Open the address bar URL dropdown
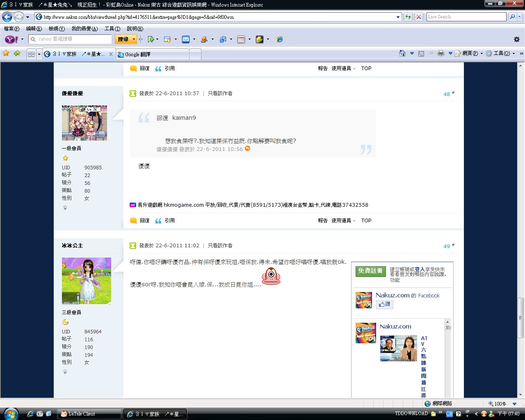525x420 pixels. (x=398, y=17)
